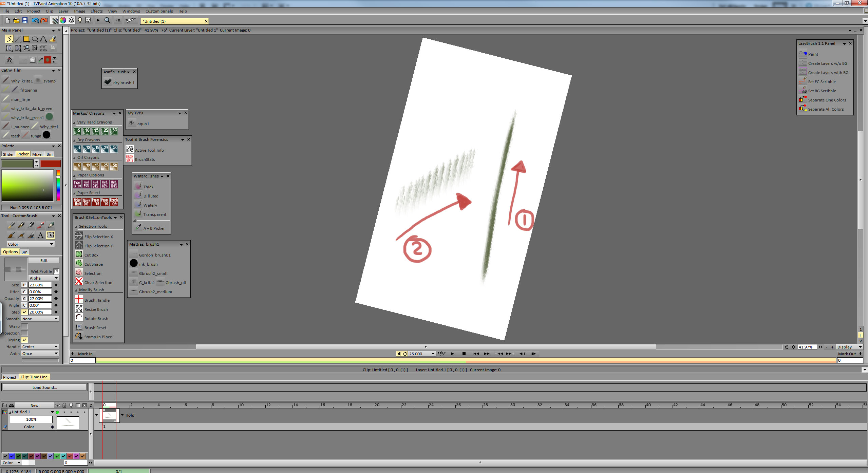Click the vertical hue slider in Palette
The image size is (868, 473).
pyautogui.click(x=58, y=185)
